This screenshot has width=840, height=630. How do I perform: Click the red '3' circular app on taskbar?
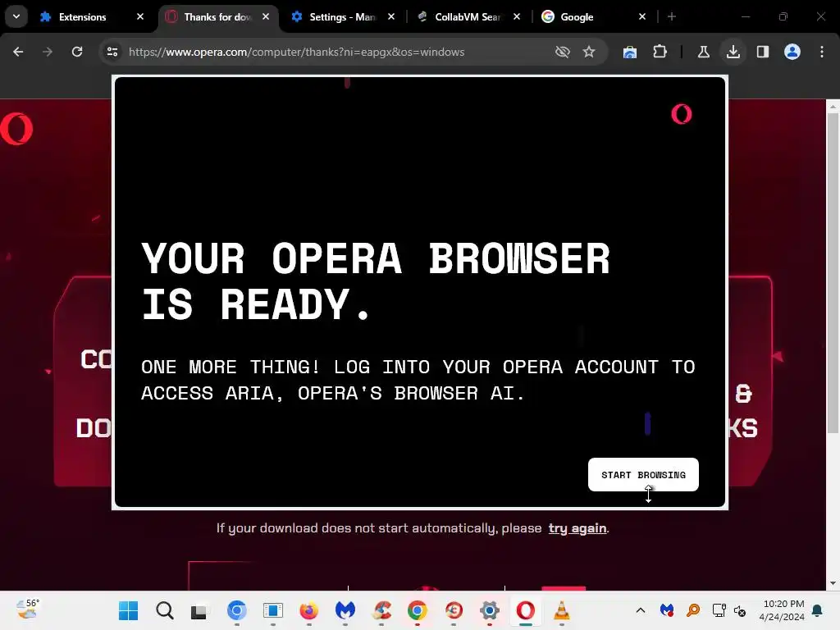point(454,610)
